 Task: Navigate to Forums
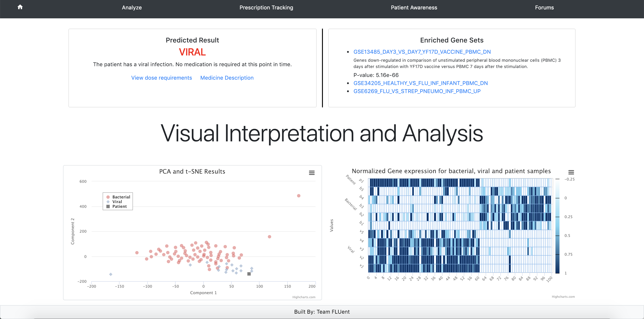coord(544,8)
